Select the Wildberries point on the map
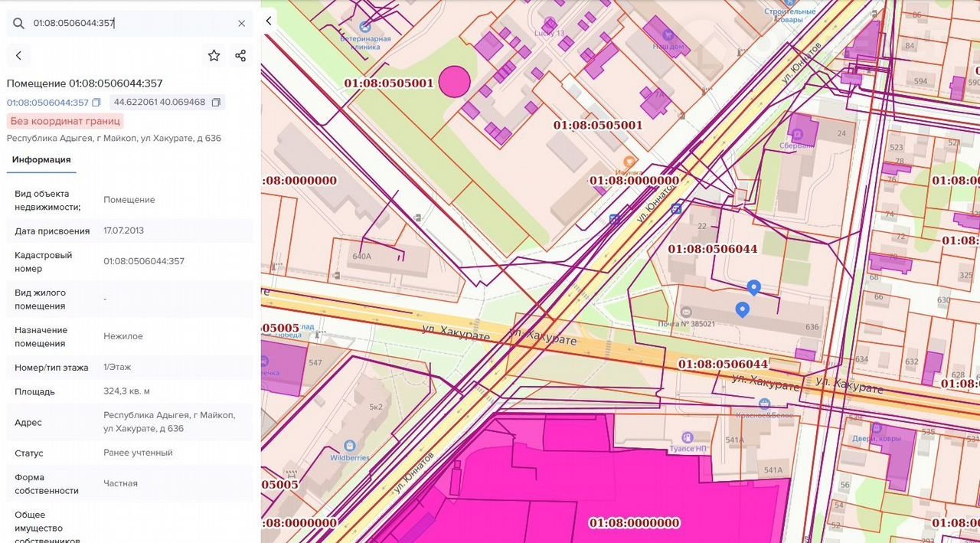The width and height of the screenshot is (980, 543). coord(350,446)
